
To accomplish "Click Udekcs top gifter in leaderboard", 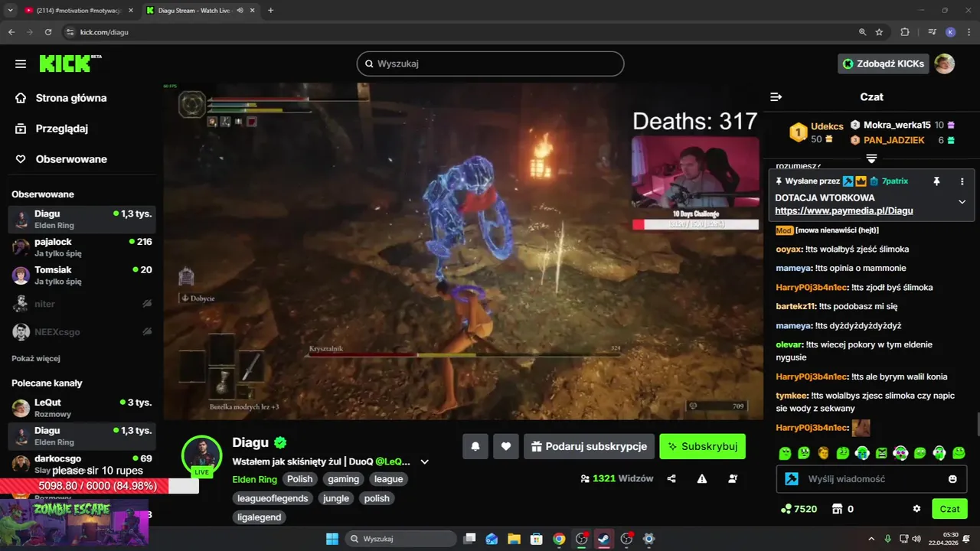I will click(817, 132).
